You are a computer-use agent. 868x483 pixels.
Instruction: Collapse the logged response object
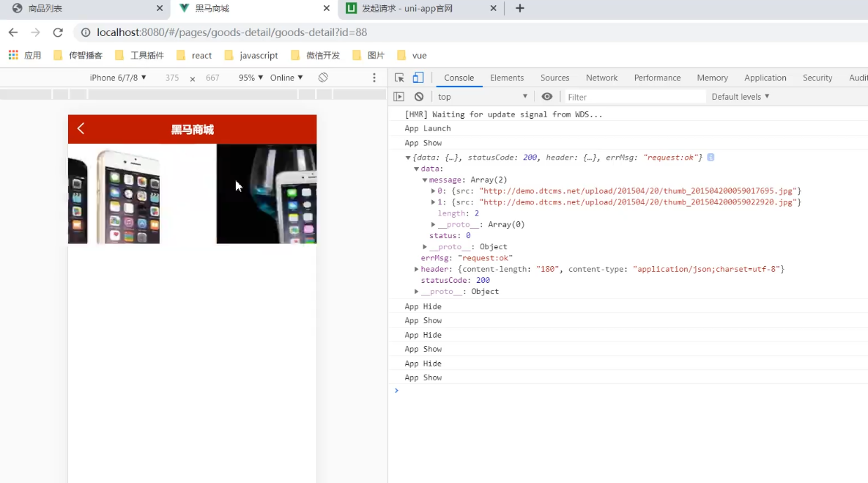point(408,158)
